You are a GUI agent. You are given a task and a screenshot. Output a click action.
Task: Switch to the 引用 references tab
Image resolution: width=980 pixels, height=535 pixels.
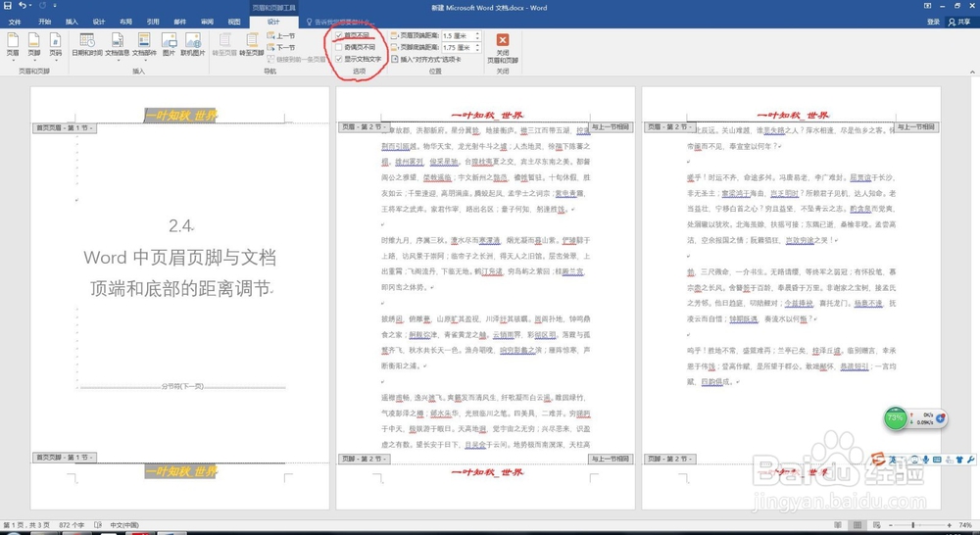pyautogui.click(x=153, y=22)
